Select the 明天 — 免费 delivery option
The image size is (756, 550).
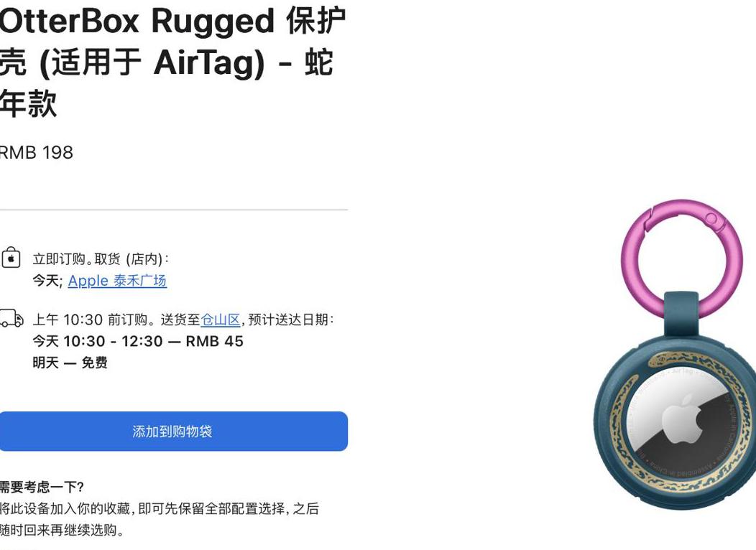[x=70, y=362]
